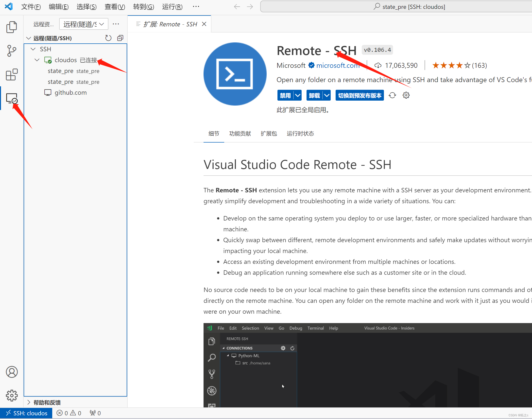
Task: Click the 卸载 button
Action: click(x=314, y=95)
